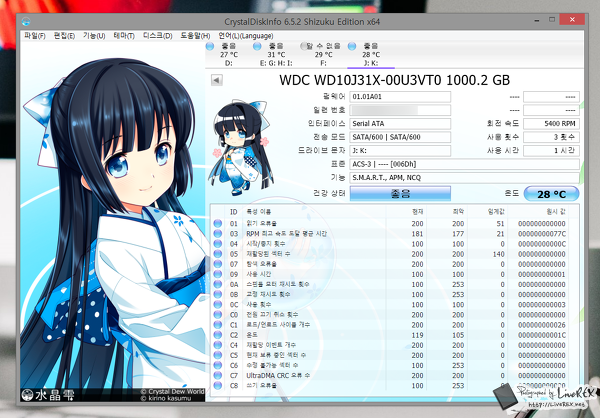Click the 특성 이름 column header
This screenshot has width=600, height=418.
coord(259,212)
